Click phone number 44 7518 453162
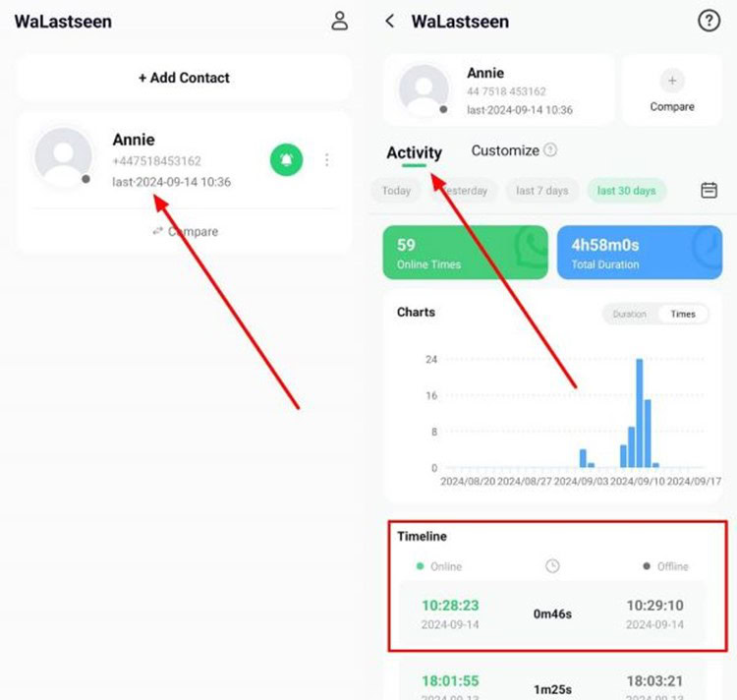The width and height of the screenshot is (737, 700). pyautogui.click(x=506, y=91)
